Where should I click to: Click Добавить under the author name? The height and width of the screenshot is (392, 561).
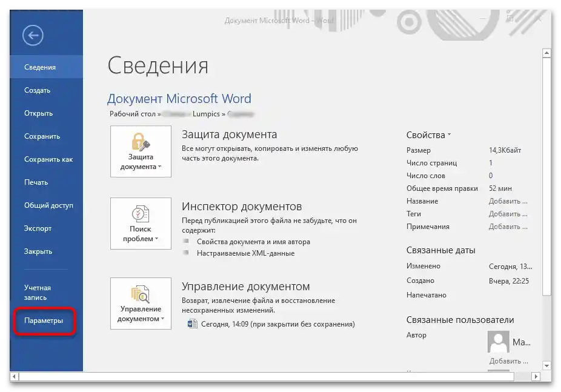[x=508, y=361]
